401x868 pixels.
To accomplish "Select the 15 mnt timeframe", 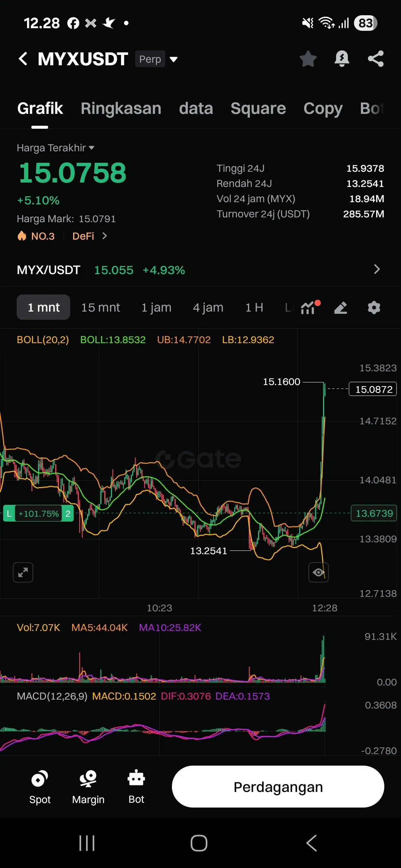I will (101, 307).
